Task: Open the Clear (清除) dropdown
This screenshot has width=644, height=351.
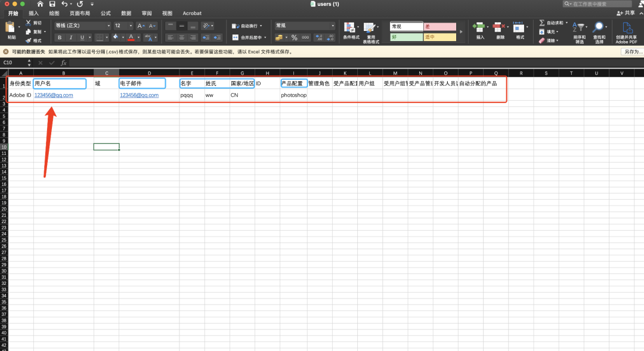Action: coord(558,41)
